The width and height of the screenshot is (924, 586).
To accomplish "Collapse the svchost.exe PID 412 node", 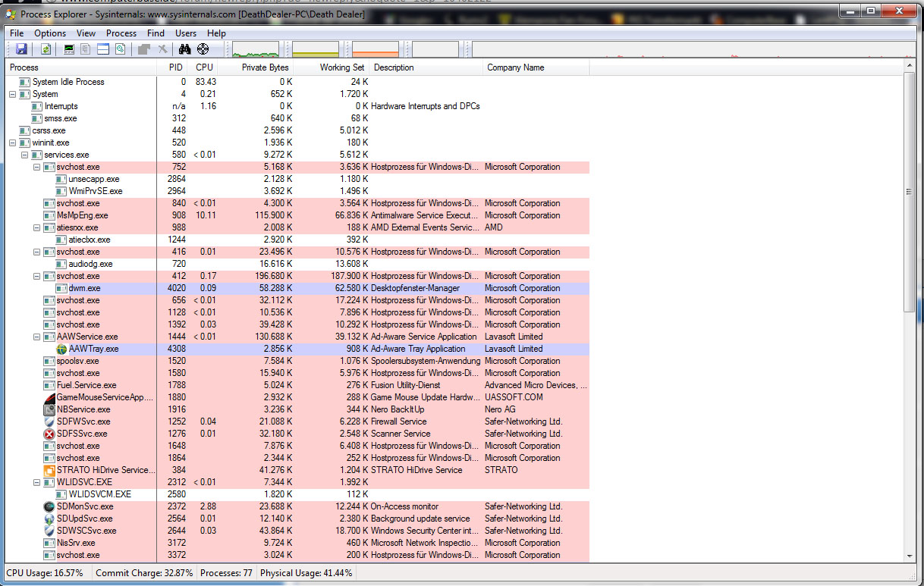I will 36,276.
